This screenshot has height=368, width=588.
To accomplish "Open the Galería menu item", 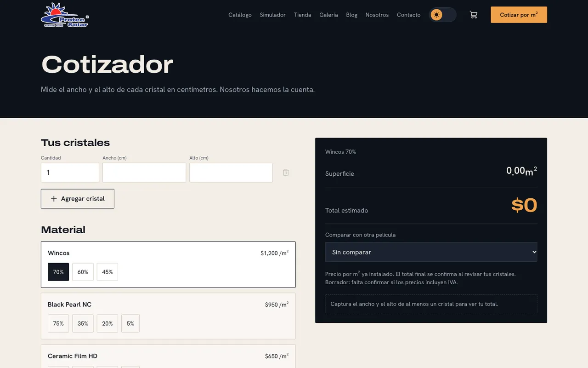I will click(x=328, y=15).
